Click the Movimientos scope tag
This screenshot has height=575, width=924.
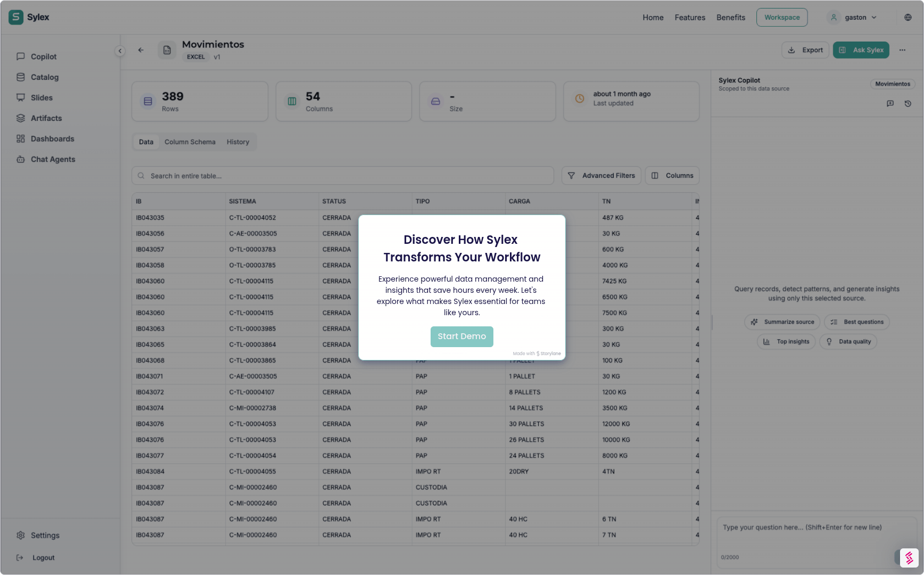(893, 84)
